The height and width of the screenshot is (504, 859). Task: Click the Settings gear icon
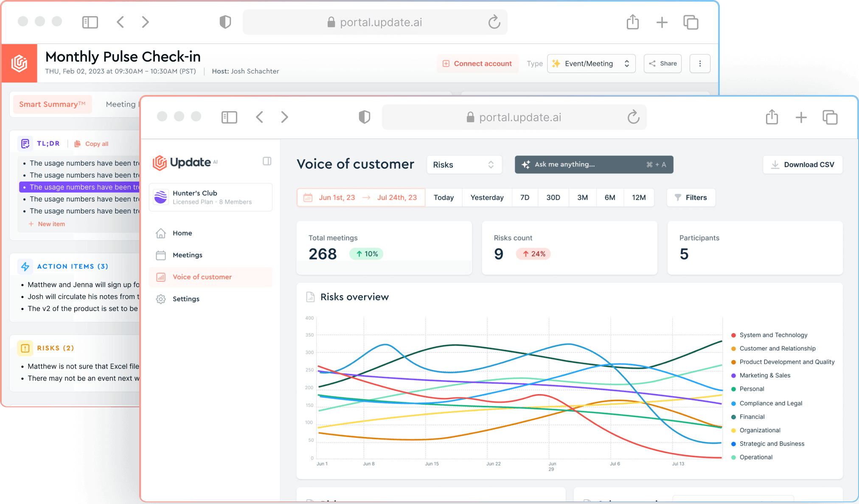point(161,299)
